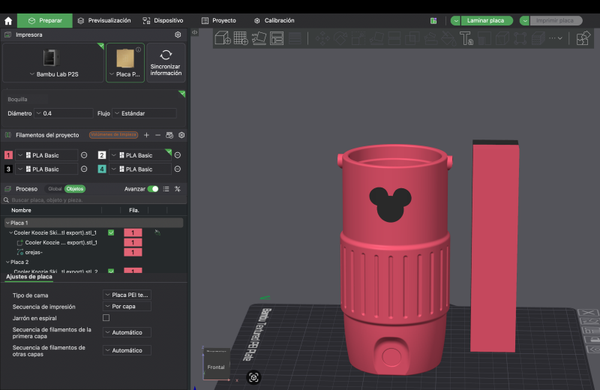Click the camera view icon below the plate
This screenshot has width=600, height=390.
(253, 378)
